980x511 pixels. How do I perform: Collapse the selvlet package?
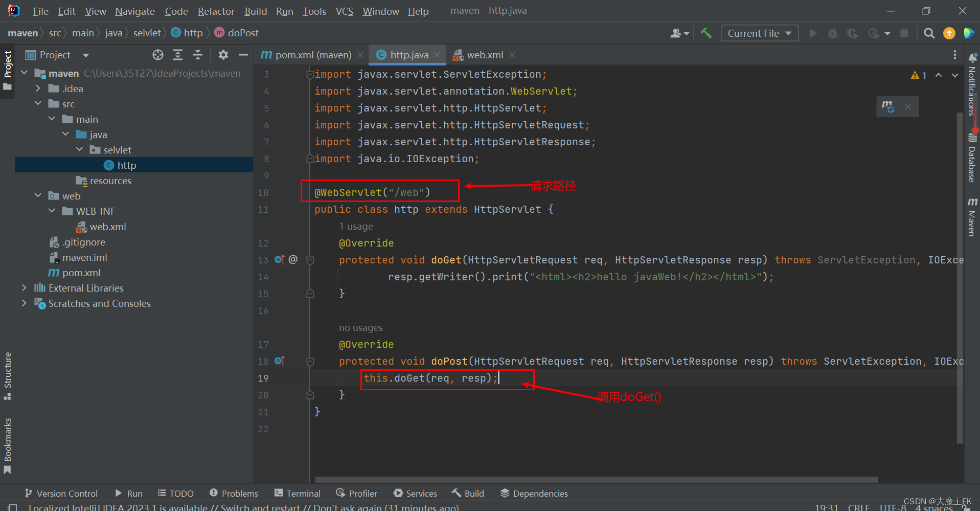pyautogui.click(x=79, y=149)
